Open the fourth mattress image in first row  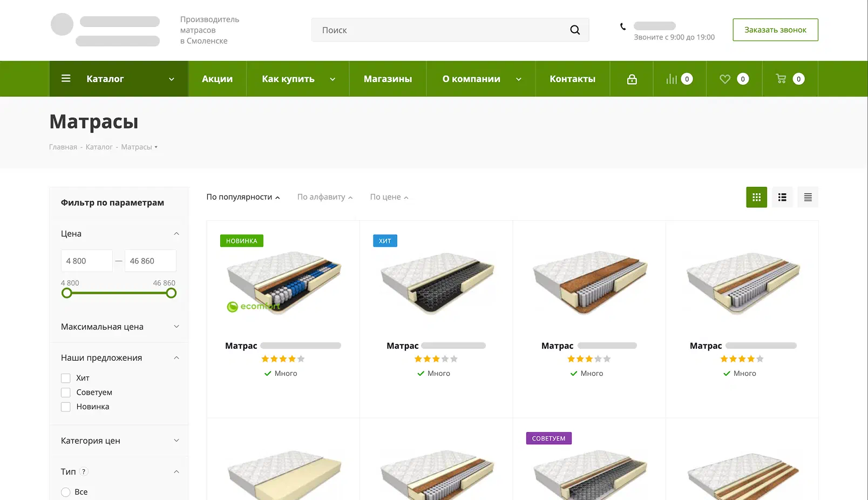[x=742, y=282]
